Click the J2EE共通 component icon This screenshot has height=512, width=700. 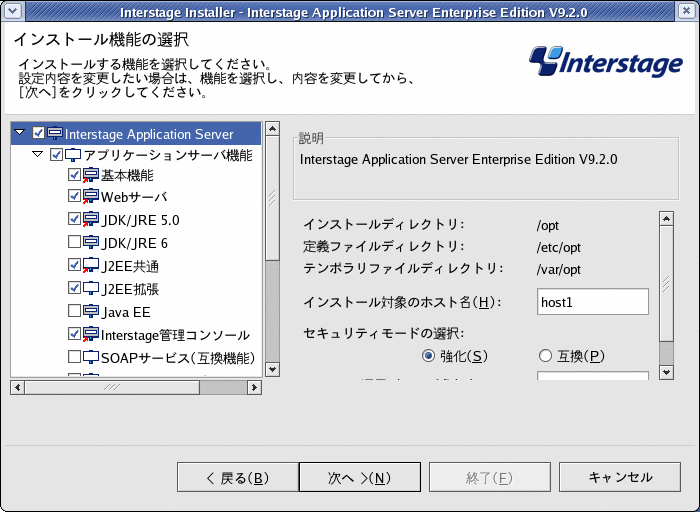tap(91, 265)
